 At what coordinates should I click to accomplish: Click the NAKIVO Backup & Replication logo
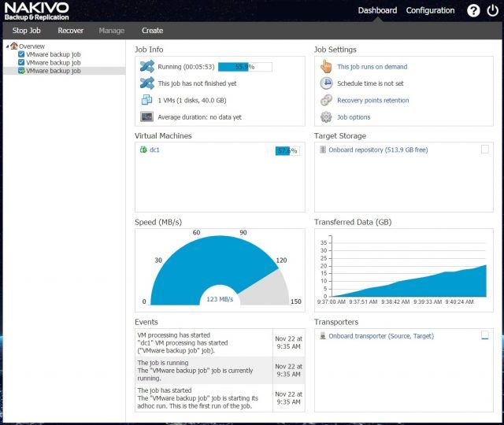[37, 11]
